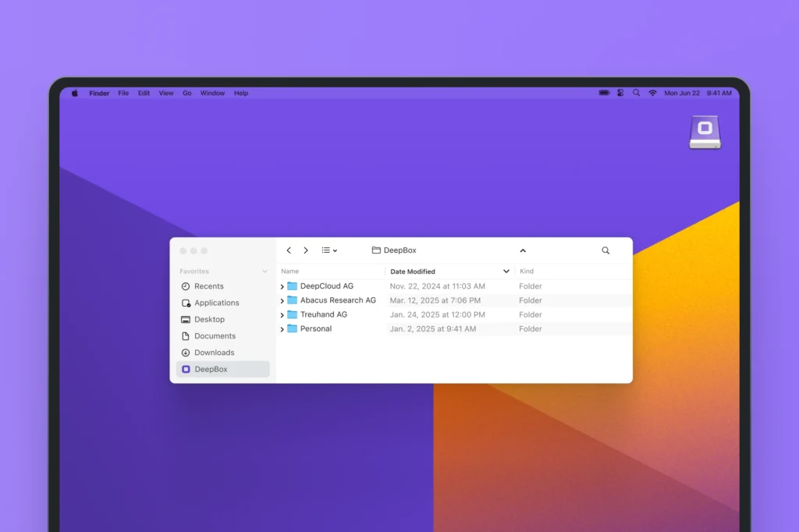Open Spotlight search in menu bar
799x532 pixels.
click(x=636, y=93)
